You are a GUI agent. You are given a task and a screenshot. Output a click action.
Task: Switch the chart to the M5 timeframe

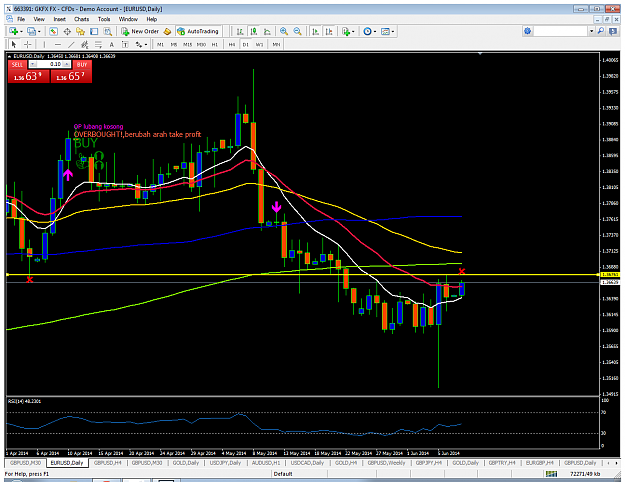(174, 44)
